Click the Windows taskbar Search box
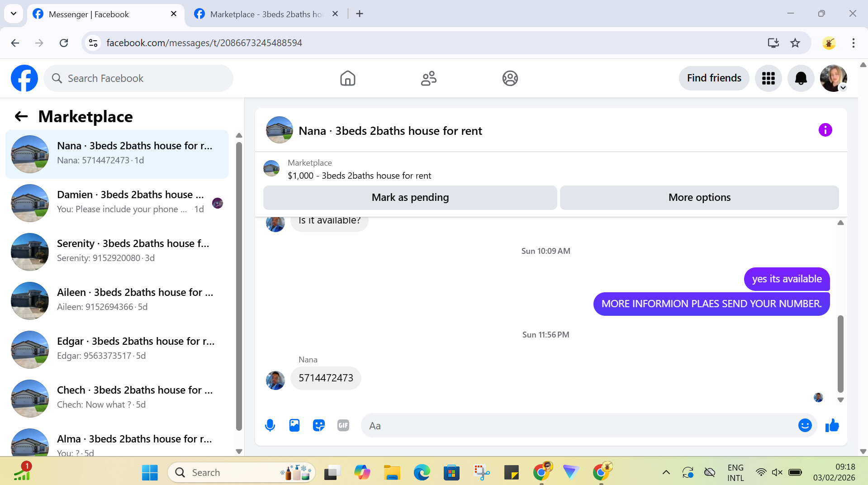This screenshot has height=485, width=868. pos(242,473)
